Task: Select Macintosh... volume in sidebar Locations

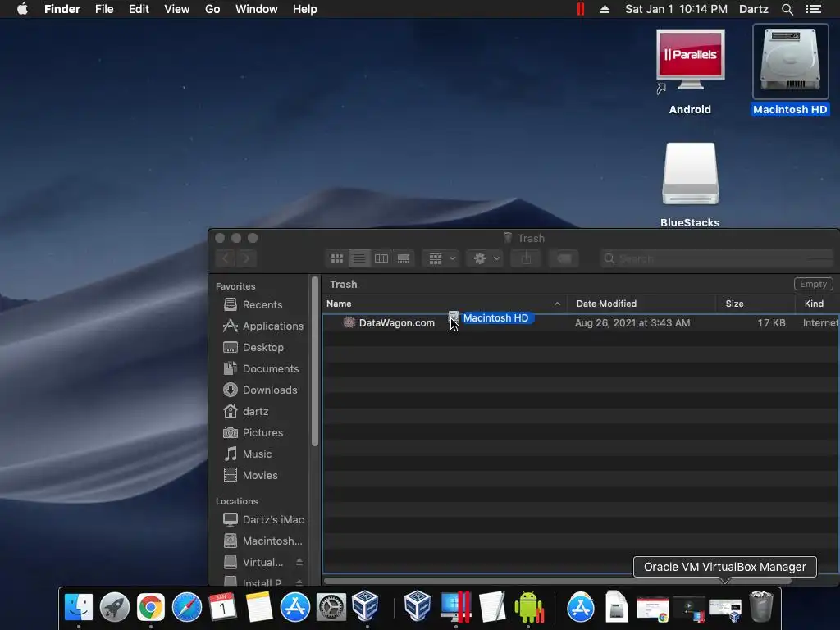Action: tap(263, 541)
